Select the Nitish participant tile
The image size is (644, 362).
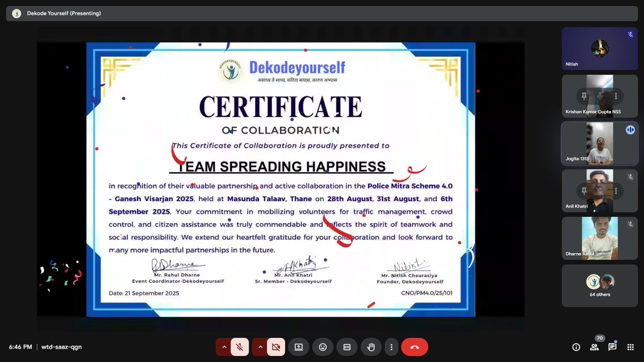[x=599, y=48]
